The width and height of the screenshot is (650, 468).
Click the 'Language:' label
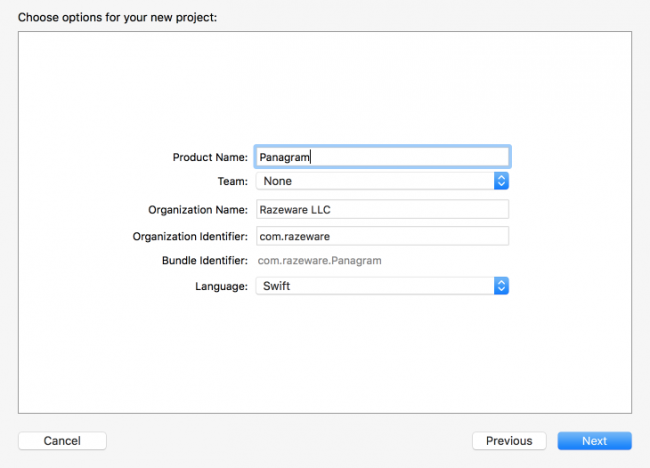[x=221, y=286]
